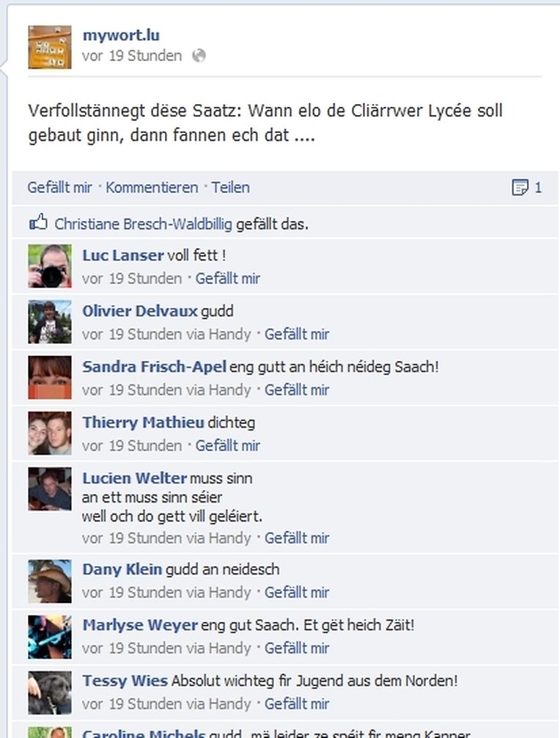Click the globe public visibility icon
560x738 pixels.
pyautogui.click(x=199, y=56)
